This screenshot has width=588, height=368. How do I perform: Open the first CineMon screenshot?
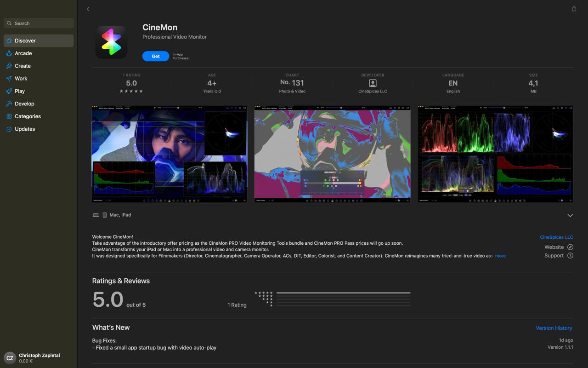click(169, 154)
